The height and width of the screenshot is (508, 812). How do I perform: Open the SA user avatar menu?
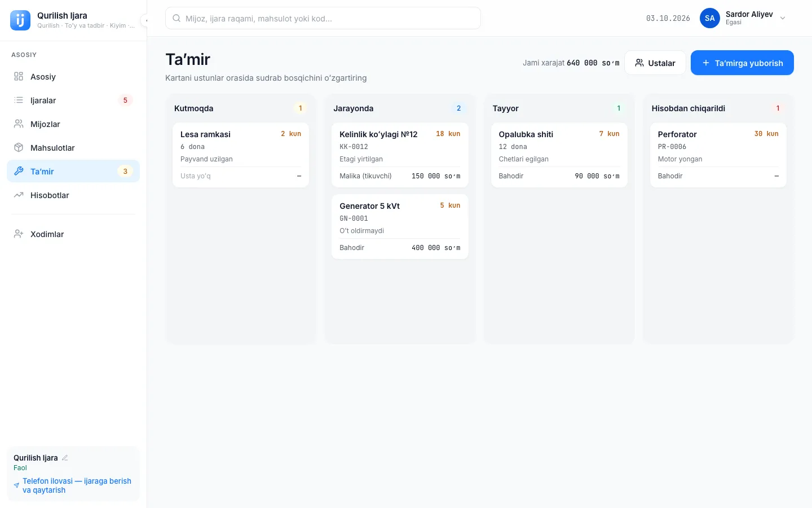pyautogui.click(x=710, y=18)
